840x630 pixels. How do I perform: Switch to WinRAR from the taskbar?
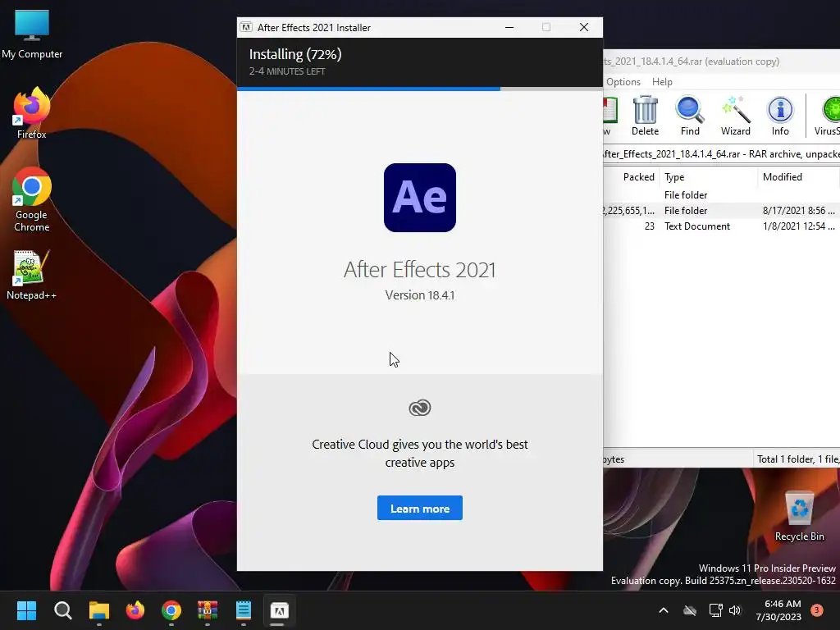(208, 610)
